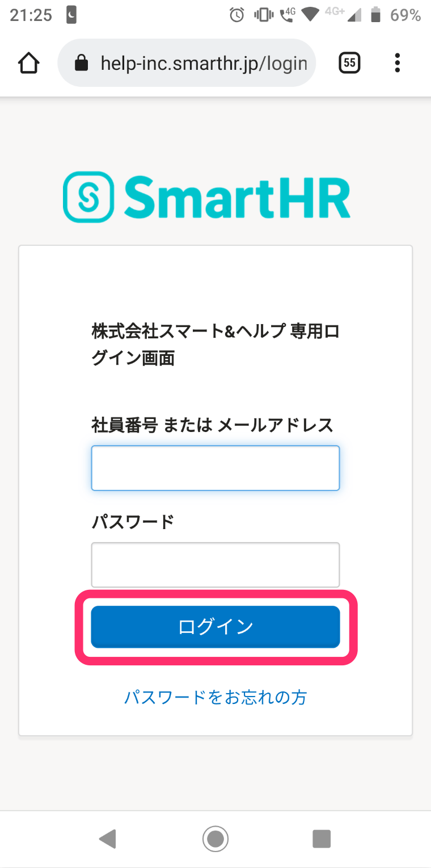431x868 pixels.
Task: Tap the battery icon in the status bar
Action: coord(375,15)
